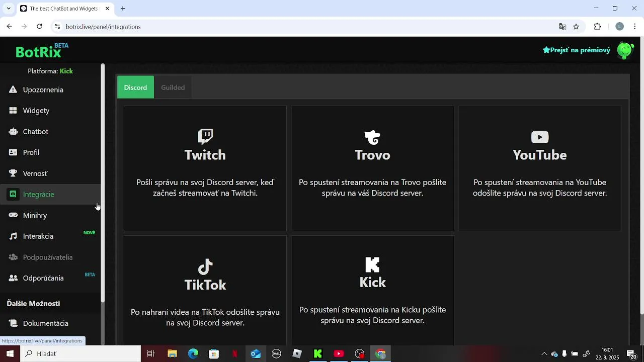Open the Kick integration card

point(372,291)
